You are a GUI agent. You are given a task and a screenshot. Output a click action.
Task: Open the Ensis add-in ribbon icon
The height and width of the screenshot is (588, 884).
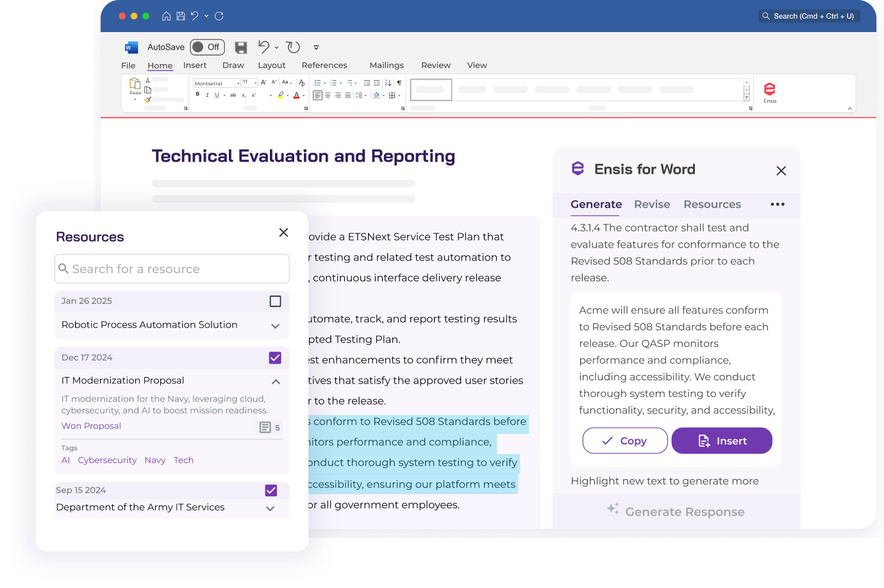click(770, 92)
